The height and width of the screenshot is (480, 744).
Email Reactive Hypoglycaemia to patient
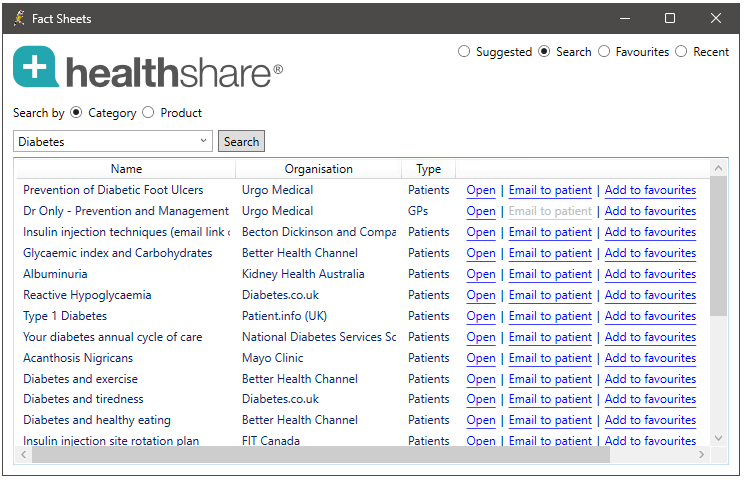tap(550, 295)
